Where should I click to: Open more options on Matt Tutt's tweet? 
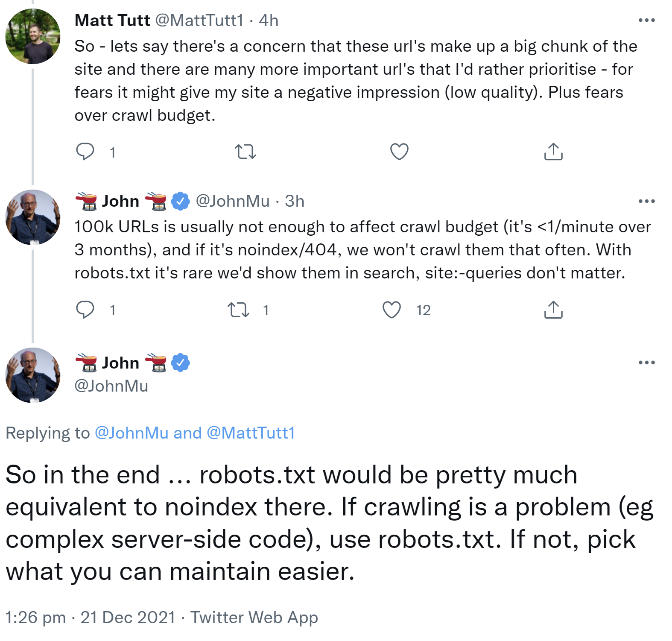pyautogui.click(x=646, y=20)
